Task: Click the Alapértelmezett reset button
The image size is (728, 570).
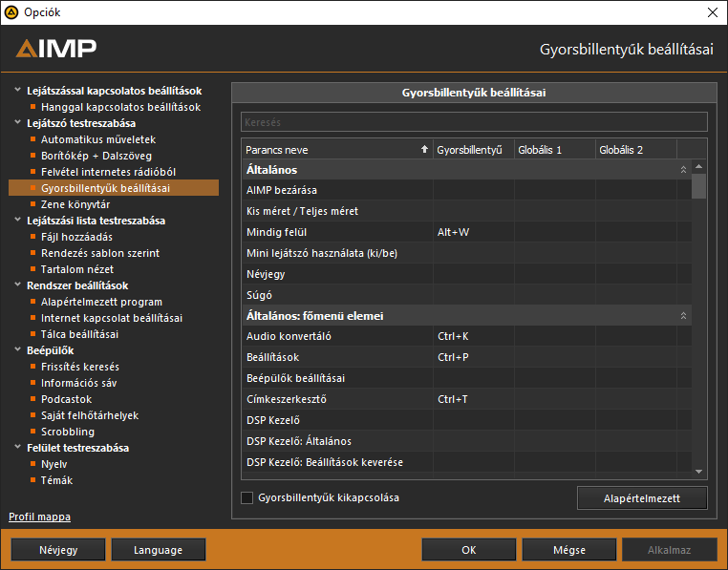Action: pos(642,498)
